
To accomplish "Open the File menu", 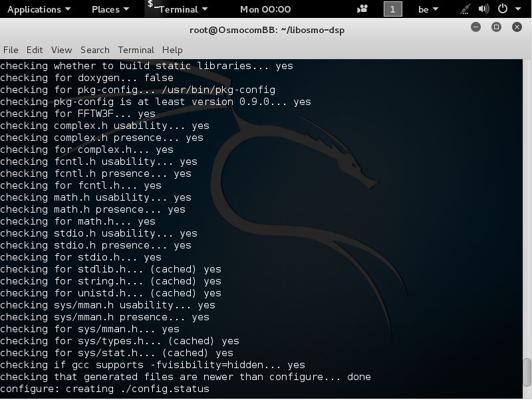I will [x=11, y=50].
